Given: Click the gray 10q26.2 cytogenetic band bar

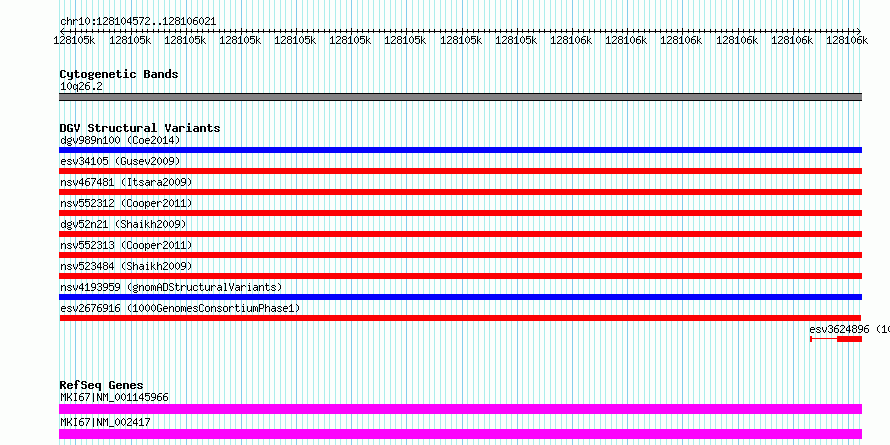Looking at the screenshot, I should 460,97.
